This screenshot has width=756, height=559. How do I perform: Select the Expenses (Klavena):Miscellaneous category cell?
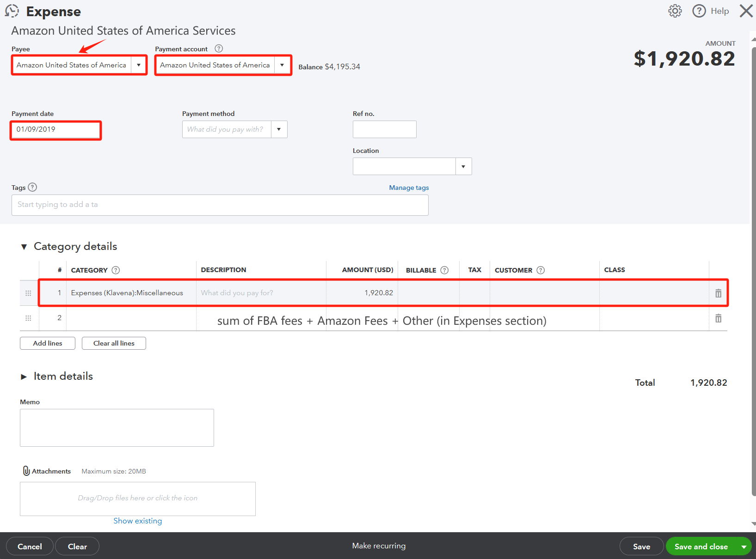tap(131, 293)
